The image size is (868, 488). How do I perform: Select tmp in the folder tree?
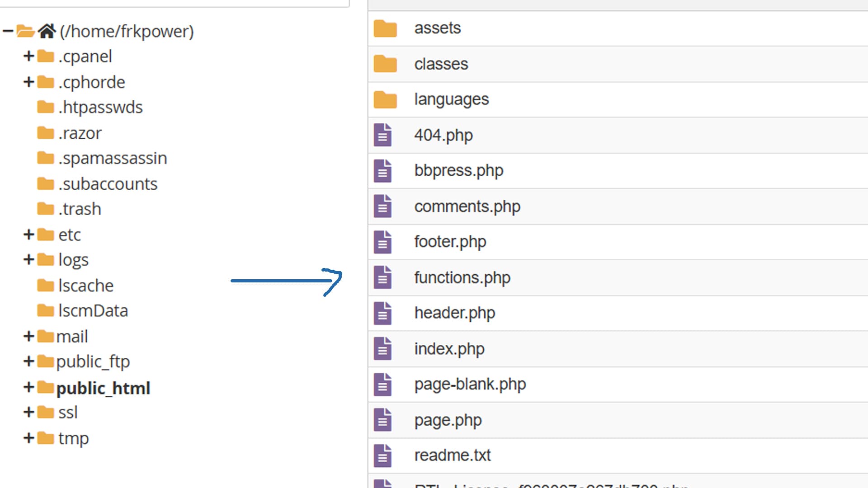[x=73, y=439]
